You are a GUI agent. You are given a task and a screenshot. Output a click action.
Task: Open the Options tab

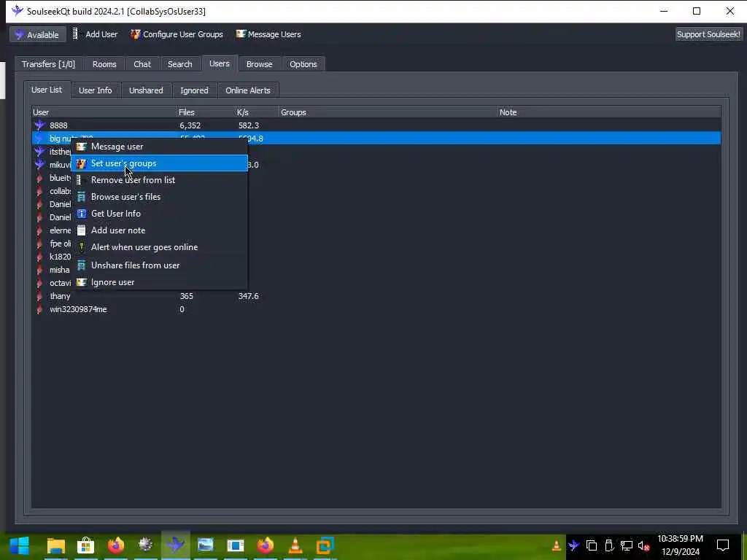pos(303,64)
